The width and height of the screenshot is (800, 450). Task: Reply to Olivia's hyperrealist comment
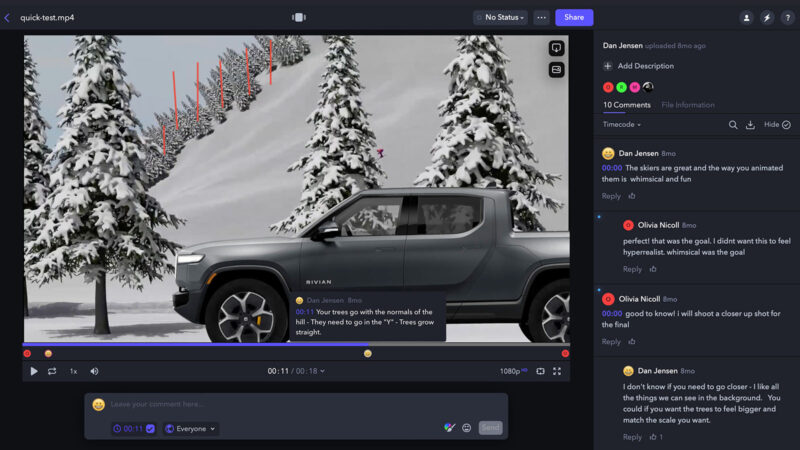[x=632, y=269]
